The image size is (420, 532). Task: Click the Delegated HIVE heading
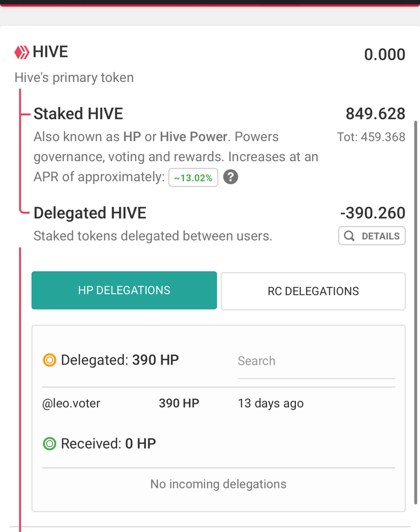90,213
